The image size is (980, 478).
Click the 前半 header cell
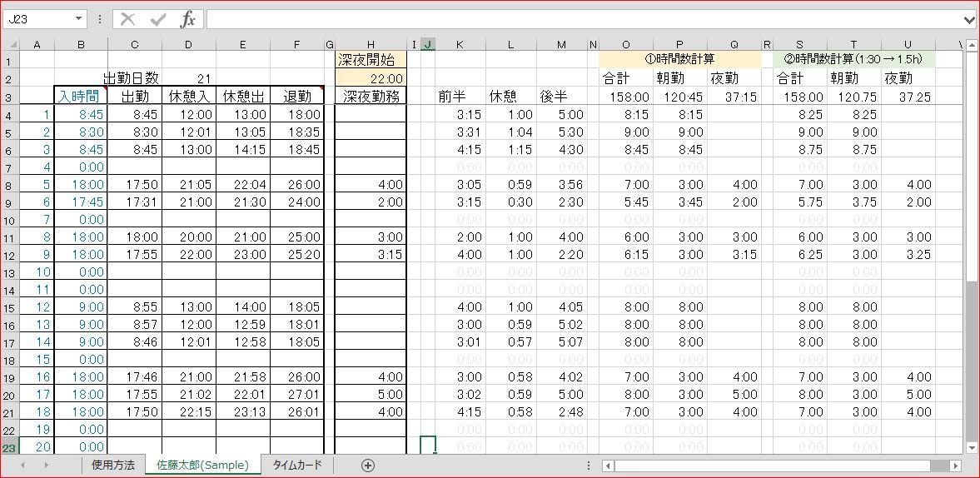tap(460, 97)
